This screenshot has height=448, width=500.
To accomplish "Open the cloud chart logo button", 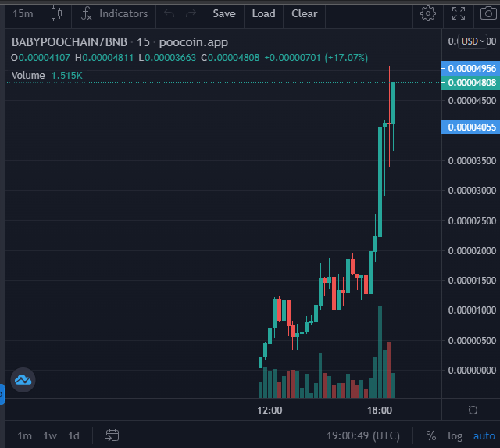I will [x=23, y=380].
